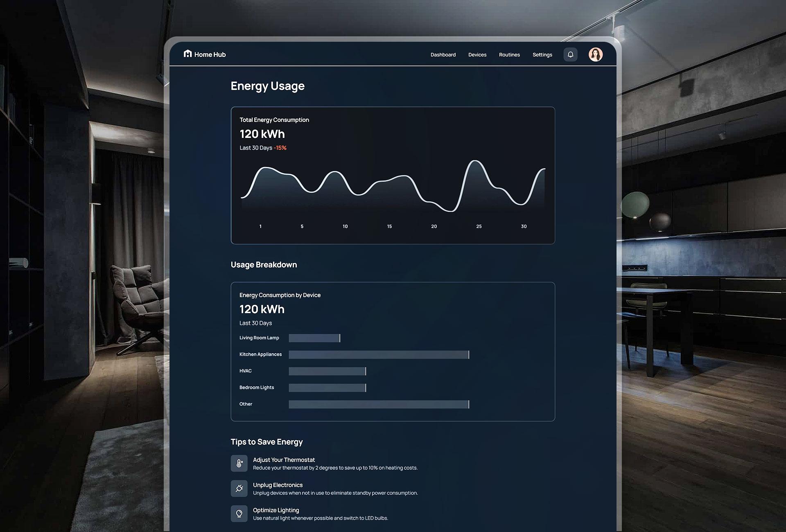
Task: Click the Home Hub house logo icon
Action: tap(187, 54)
